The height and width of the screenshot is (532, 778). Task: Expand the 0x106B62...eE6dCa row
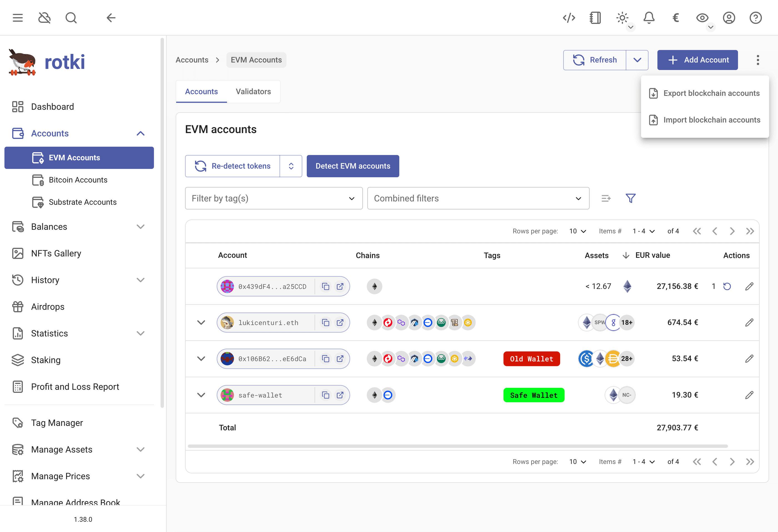tap(201, 359)
